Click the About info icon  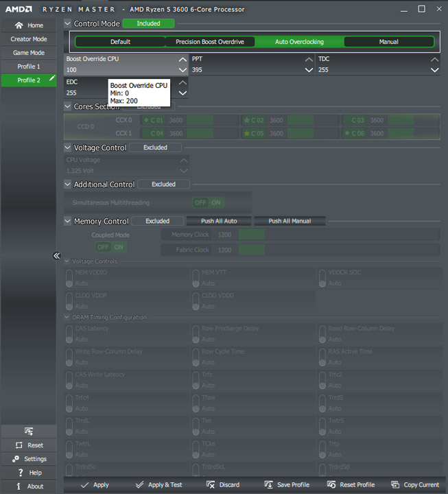pos(19,486)
